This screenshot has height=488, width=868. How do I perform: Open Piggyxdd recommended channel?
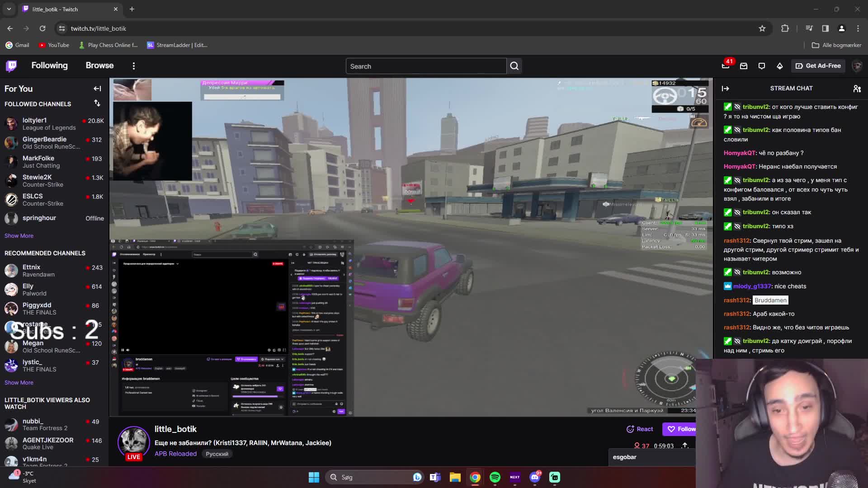(54, 309)
